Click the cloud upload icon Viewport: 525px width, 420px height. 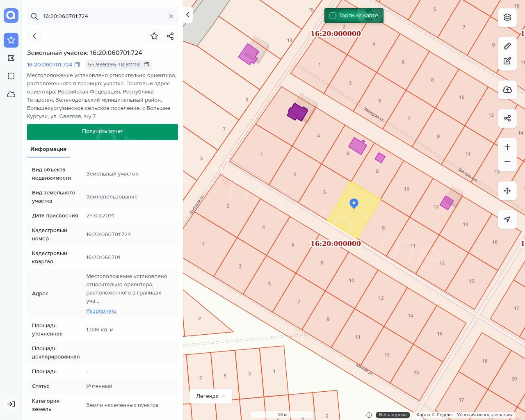(x=507, y=90)
